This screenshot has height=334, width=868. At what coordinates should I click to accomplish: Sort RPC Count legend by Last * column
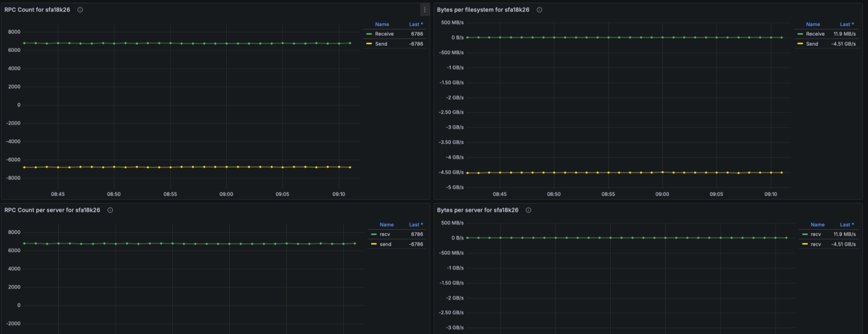416,24
